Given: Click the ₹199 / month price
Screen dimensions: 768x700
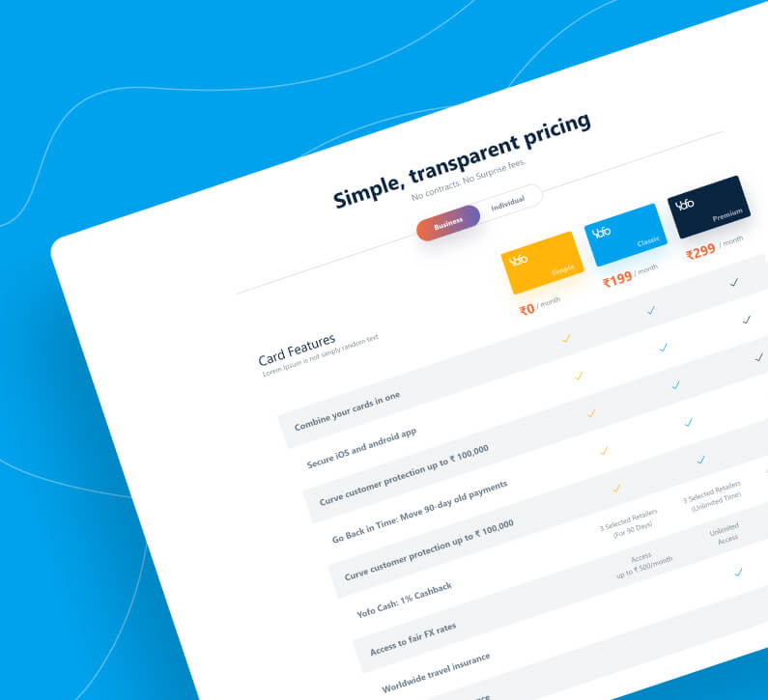Looking at the screenshot, I should pos(631,276).
